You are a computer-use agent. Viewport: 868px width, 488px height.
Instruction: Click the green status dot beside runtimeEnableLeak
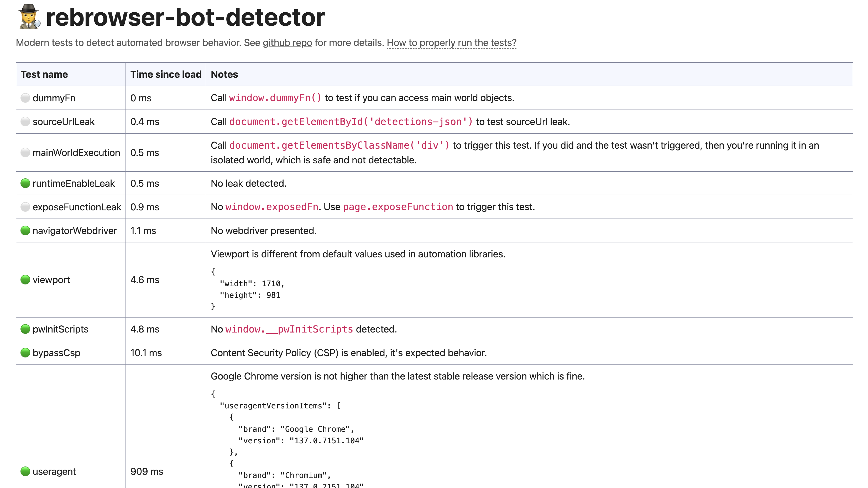(x=25, y=183)
